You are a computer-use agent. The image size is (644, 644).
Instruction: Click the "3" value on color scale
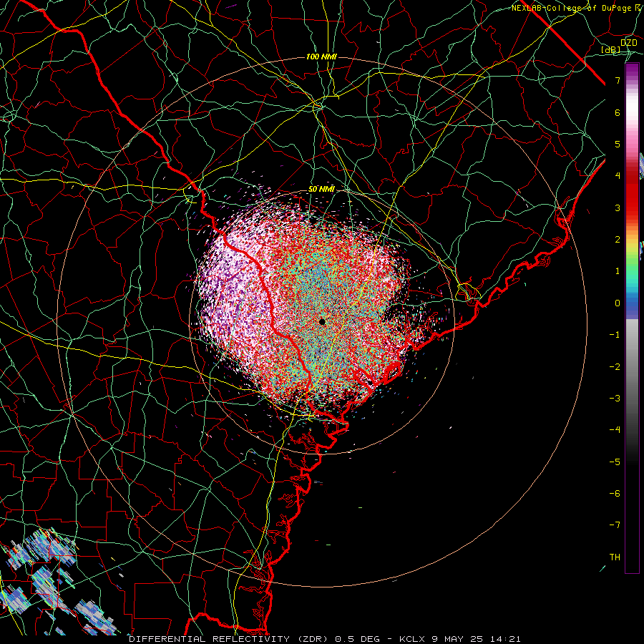point(618,208)
